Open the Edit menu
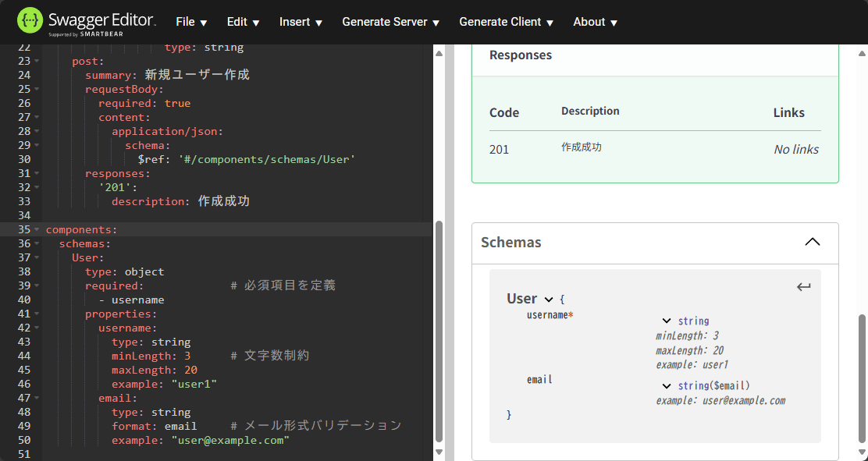 (x=243, y=21)
